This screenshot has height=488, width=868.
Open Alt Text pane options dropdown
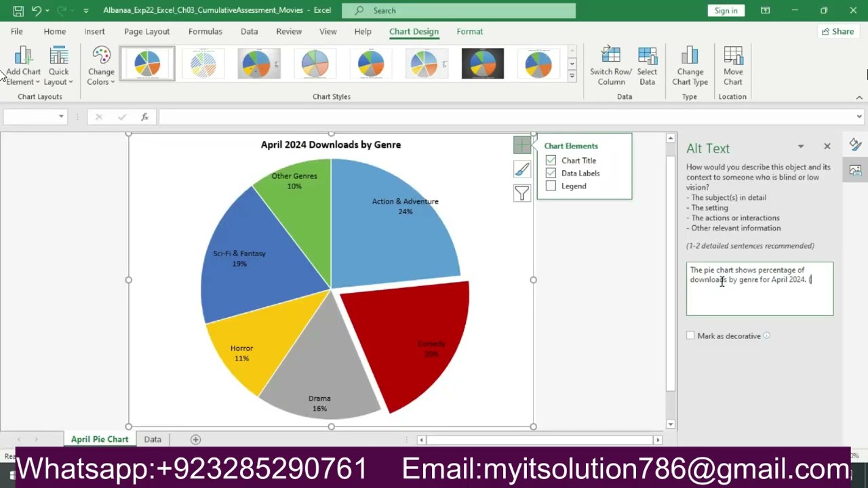click(801, 146)
